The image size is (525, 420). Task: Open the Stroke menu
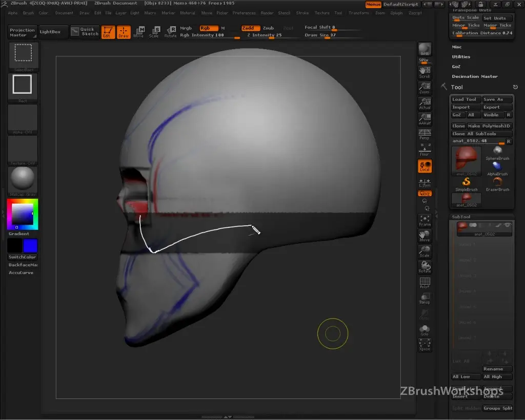tap(302, 13)
